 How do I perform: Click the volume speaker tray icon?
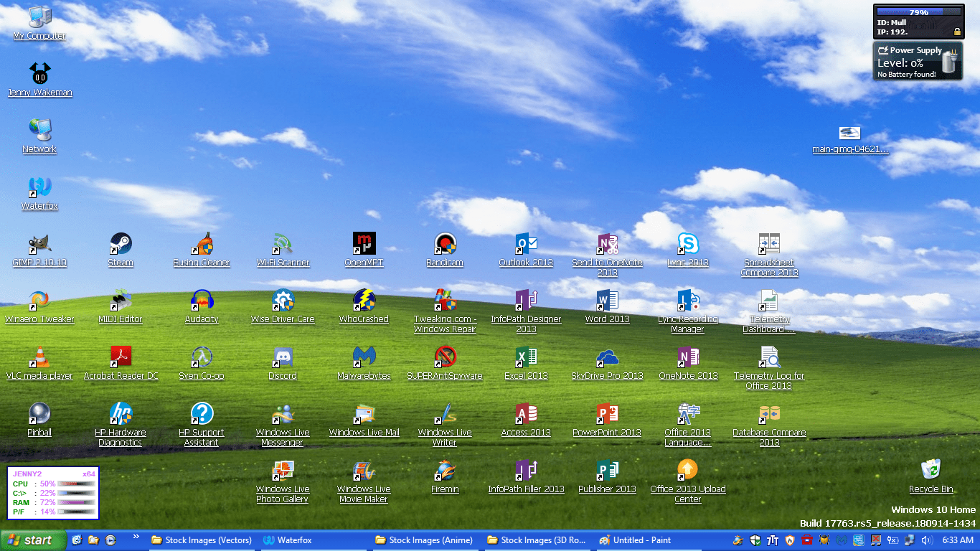pyautogui.click(x=926, y=540)
